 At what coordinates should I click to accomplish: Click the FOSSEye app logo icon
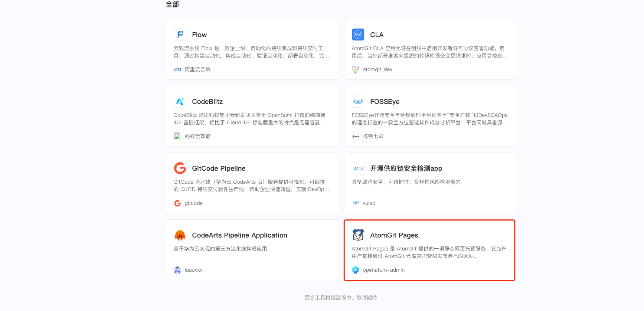(x=358, y=101)
